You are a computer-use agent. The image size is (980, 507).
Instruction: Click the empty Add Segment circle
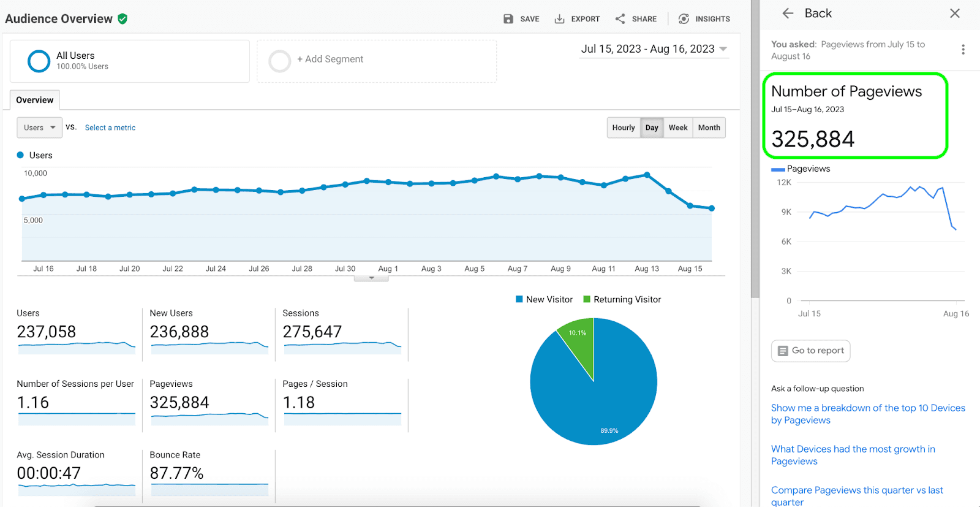click(280, 61)
